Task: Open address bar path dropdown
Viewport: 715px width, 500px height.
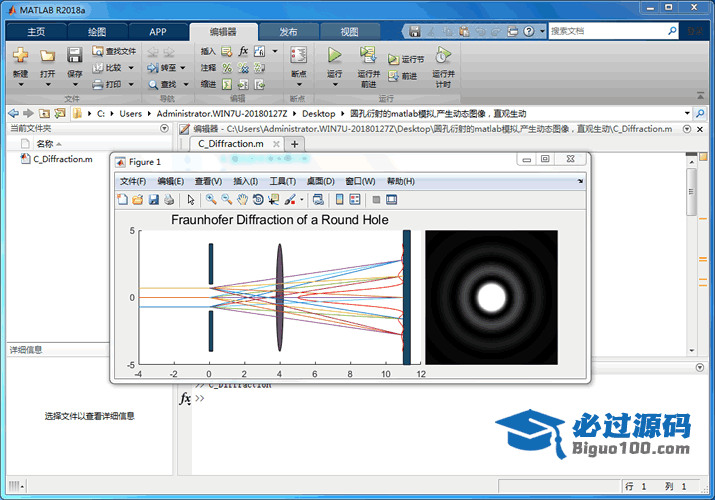Action: [x=687, y=113]
